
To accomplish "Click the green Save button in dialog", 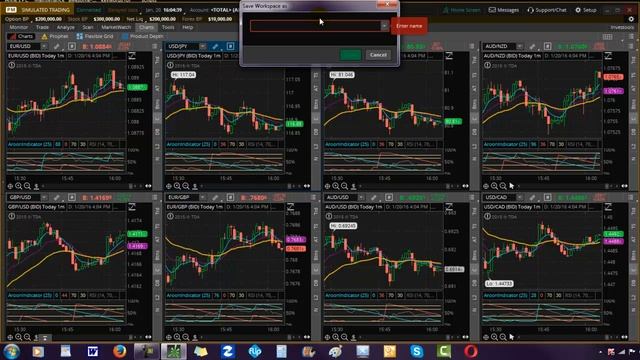I will click(350, 55).
